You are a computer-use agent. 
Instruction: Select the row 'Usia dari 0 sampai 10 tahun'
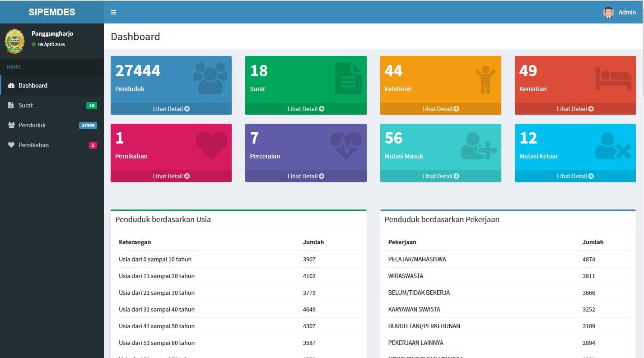(x=238, y=259)
